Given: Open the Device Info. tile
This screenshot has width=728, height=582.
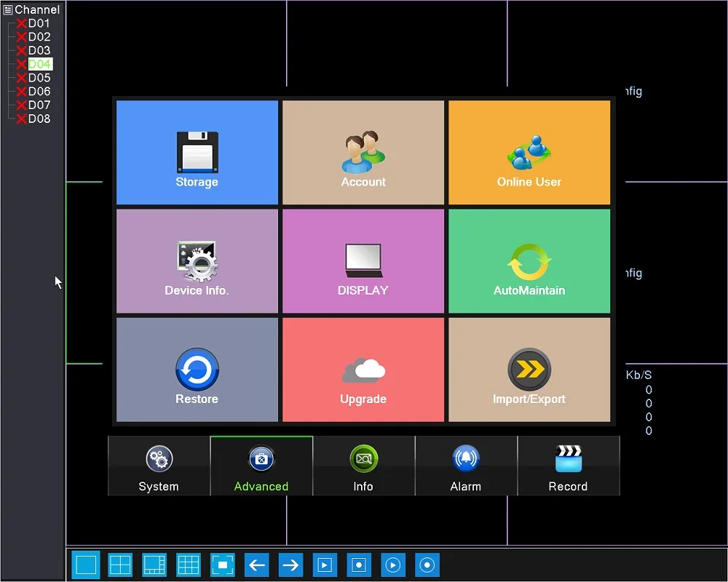Looking at the screenshot, I should pos(197,261).
